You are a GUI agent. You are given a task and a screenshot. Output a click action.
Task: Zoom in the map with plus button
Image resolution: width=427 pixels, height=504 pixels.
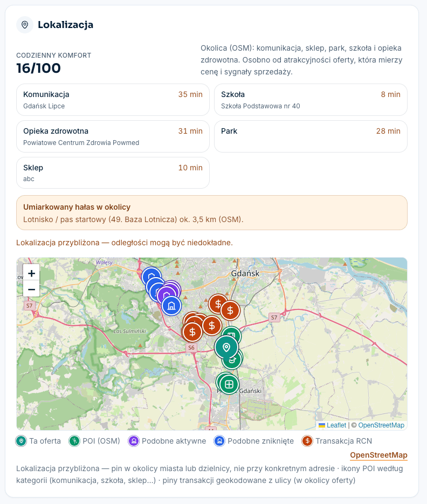pyautogui.click(x=31, y=273)
